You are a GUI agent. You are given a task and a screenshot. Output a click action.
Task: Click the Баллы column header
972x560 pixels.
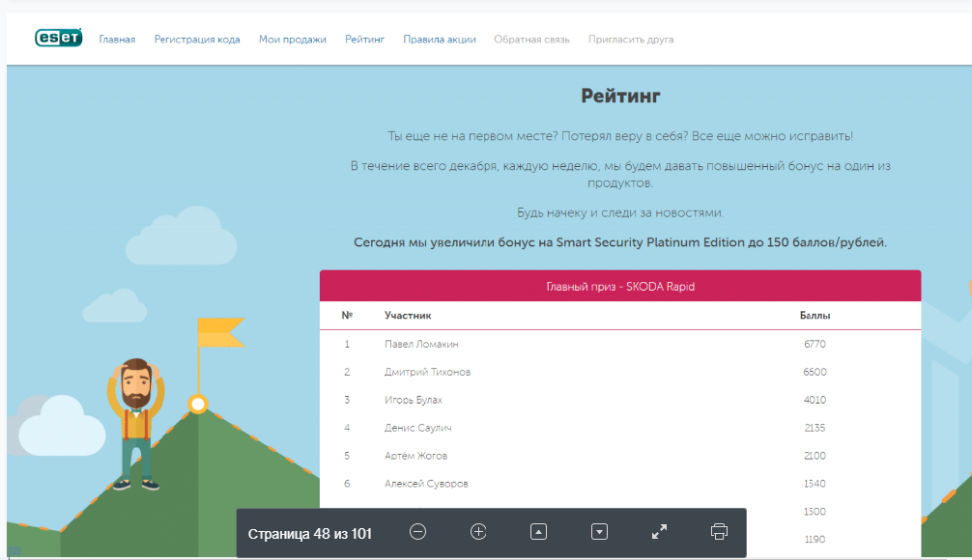coord(815,316)
